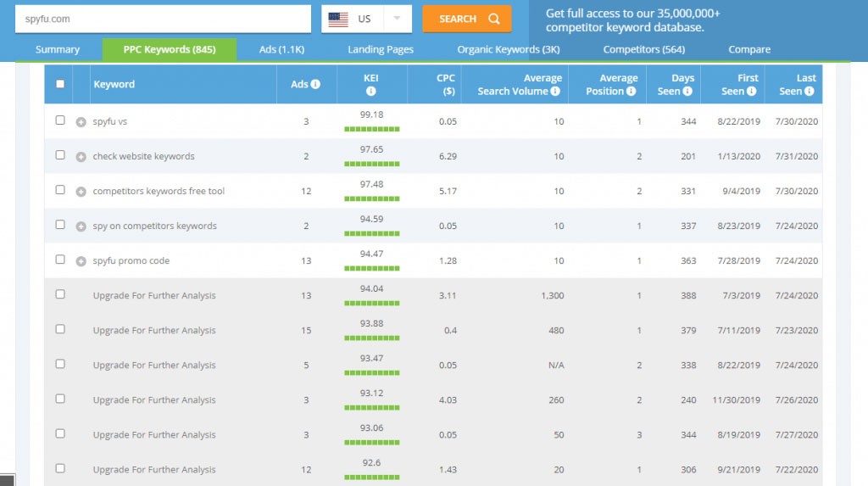Open the Competitors (564) tab
This screenshot has height=486, width=868.
[644, 49]
